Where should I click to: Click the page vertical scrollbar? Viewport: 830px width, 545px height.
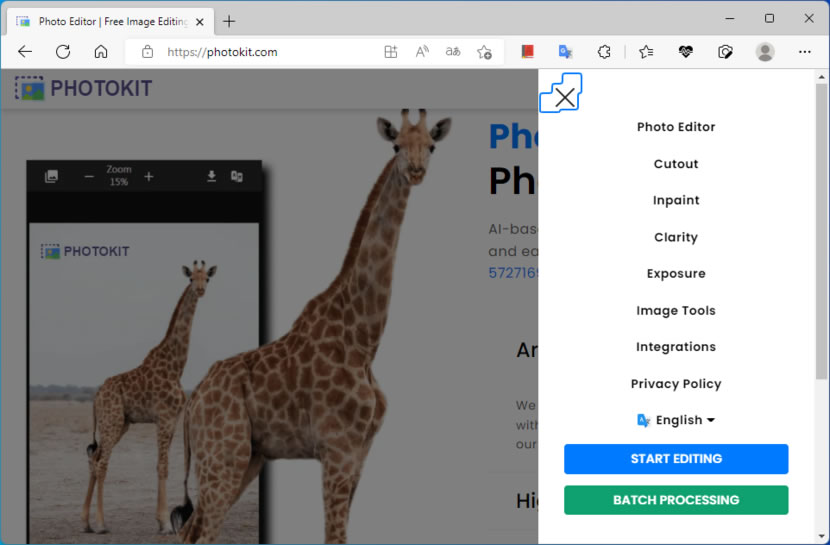point(821,231)
